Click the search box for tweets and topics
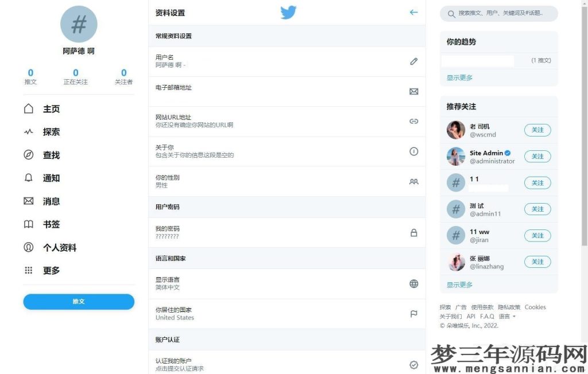The width and height of the screenshot is (588, 374). pyautogui.click(x=498, y=14)
